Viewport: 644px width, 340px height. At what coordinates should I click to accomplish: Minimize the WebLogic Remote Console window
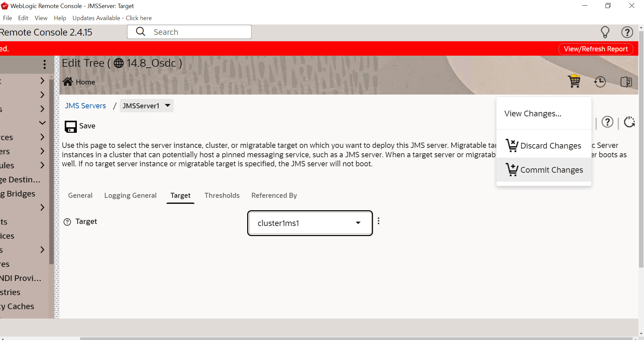tap(585, 6)
